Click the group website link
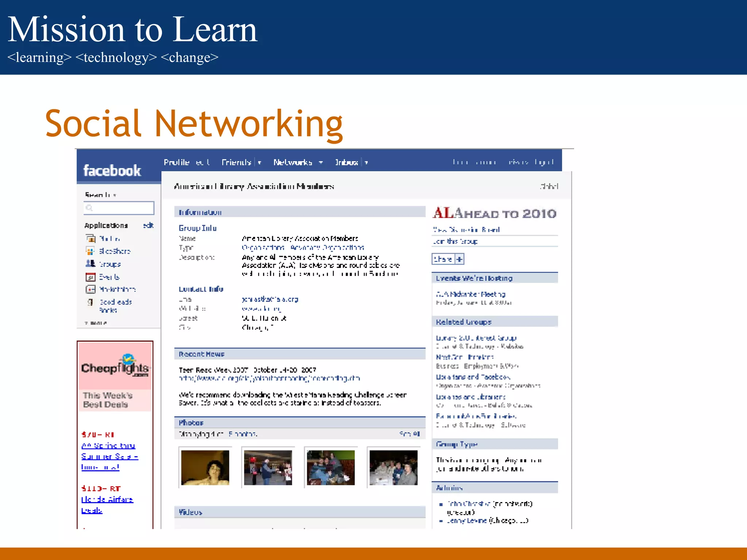 pos(261,308)
